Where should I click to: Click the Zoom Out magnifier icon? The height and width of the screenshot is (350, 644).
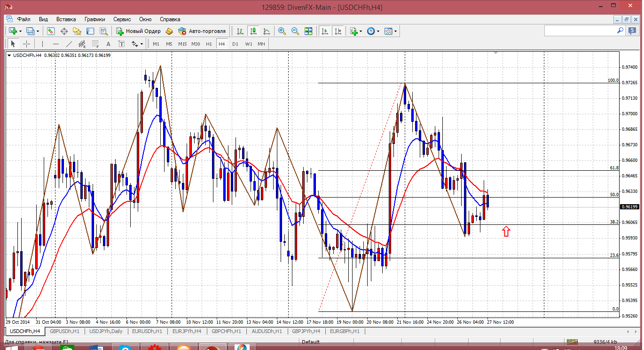(295, 31)
